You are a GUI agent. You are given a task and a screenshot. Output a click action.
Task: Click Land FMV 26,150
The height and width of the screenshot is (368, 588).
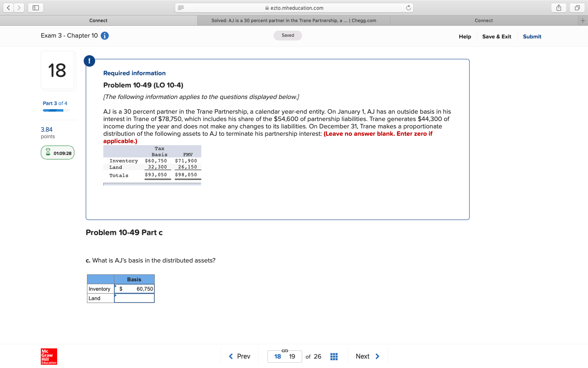click(187, 167)
